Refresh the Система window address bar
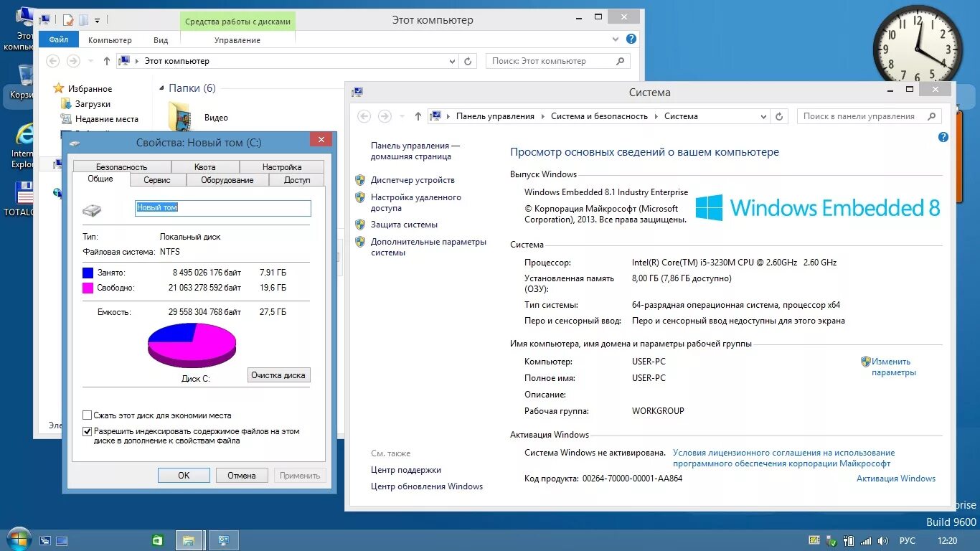The height and width of the screenshot is (551, 980). click(x=781, y=116)
